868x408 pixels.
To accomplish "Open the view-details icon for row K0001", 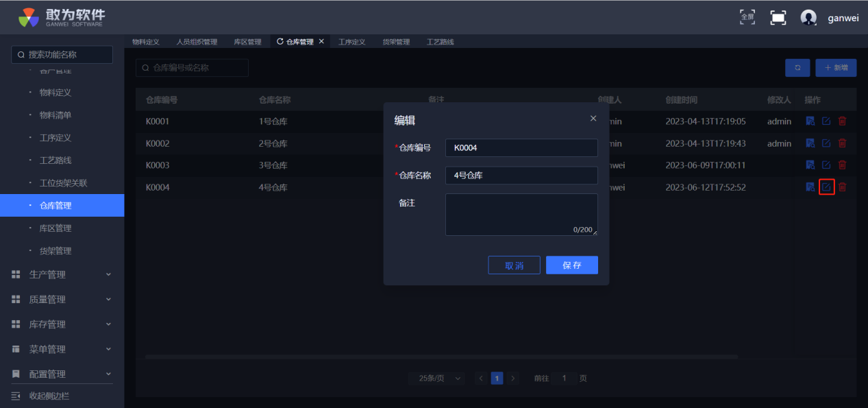I will (810, 121).
